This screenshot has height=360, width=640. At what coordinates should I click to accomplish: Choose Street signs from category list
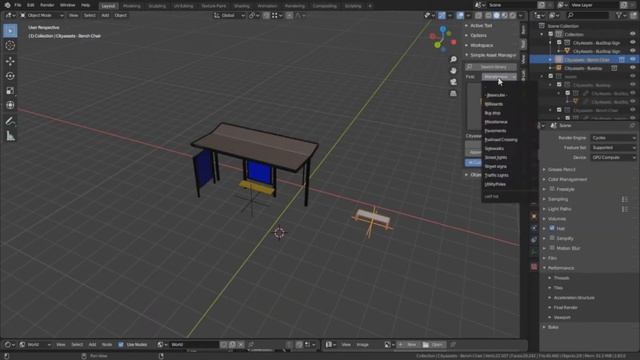click(x=496, y=167)
